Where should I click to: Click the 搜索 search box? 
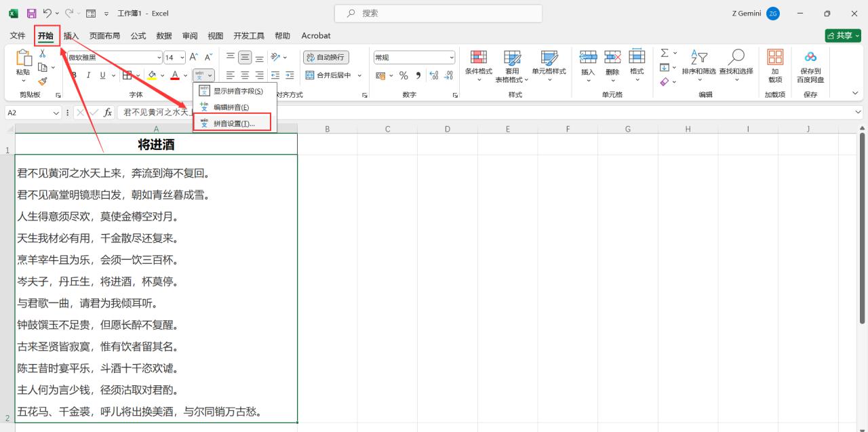(x=438, y=13)
